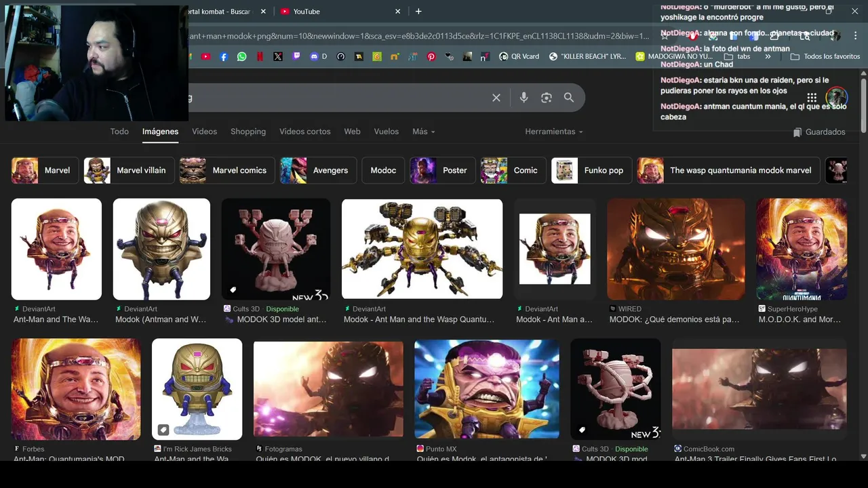Open Google Lens image search icon

pyautogui.click(x=547, y=98)
